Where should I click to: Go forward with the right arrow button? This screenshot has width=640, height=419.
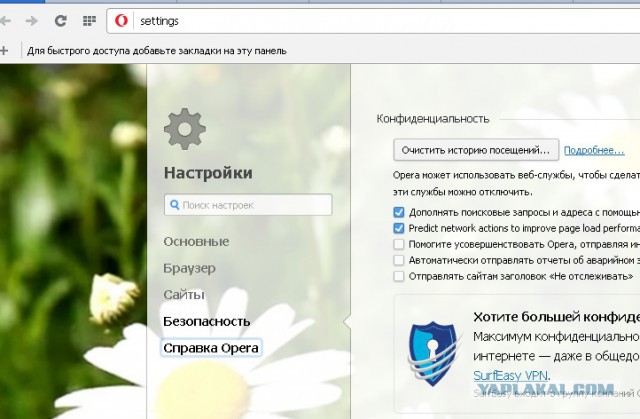(x=31, y=20)
